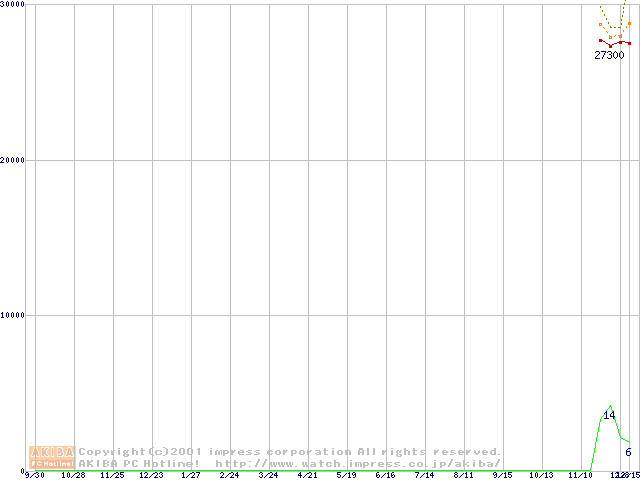This screenshot has width=640, height=480.
Task: Select the 27300 price data label
Action: click(x=609, y=56)
